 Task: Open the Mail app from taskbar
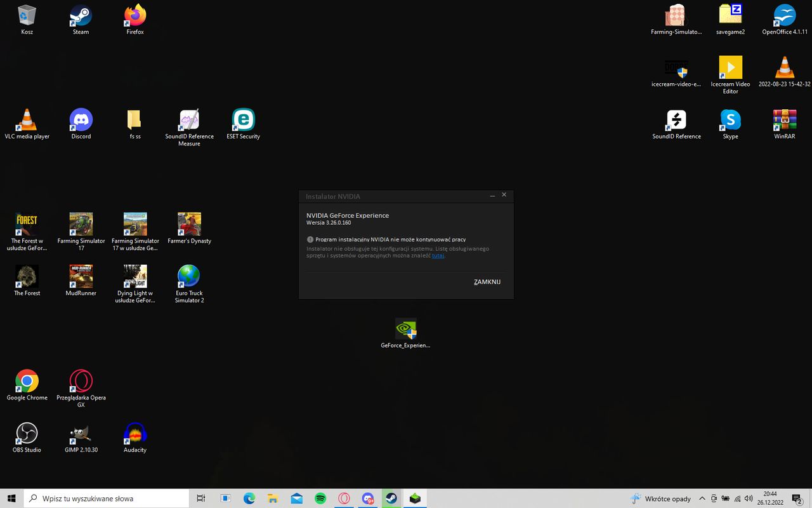[296, 498]
